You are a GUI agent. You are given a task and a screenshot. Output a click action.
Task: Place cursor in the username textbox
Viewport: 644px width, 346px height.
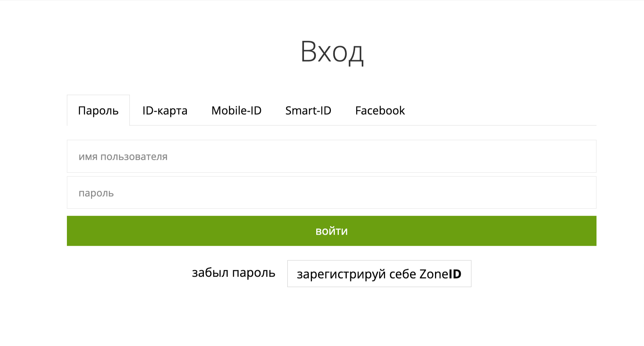point(332,156)
